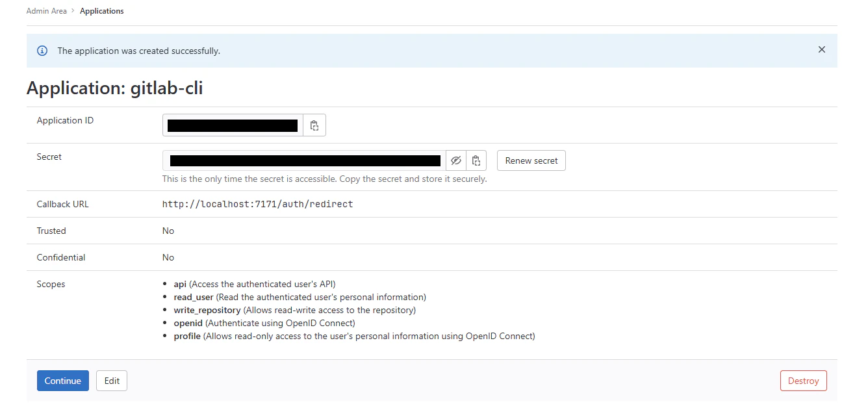This screenshot has width=868, height=419.
Task: Copy the Secret to clipboard
Action: pos(476,160)
